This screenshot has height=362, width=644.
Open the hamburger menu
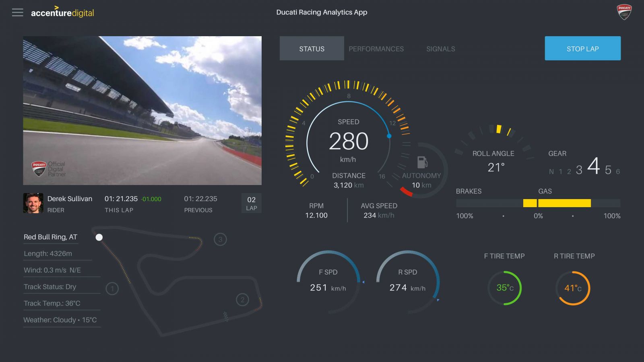(x=17, y=12)
